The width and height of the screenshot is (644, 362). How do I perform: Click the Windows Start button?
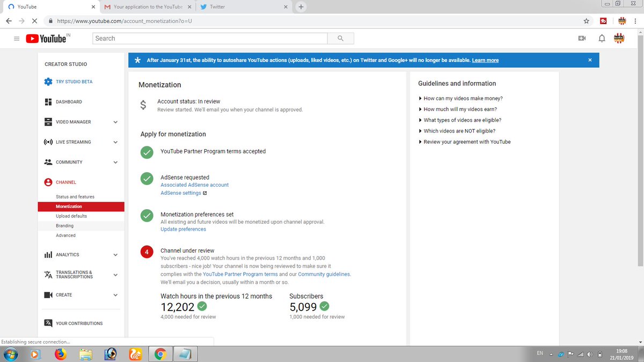[11, 354]
